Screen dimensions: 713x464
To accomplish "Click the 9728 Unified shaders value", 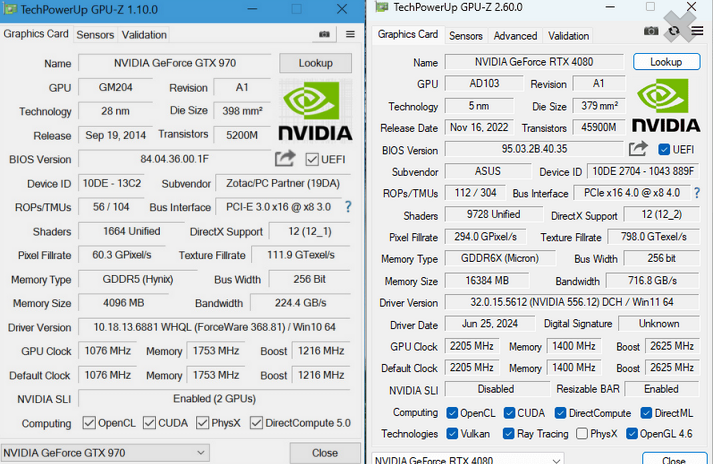I will (x=493, y=214).
